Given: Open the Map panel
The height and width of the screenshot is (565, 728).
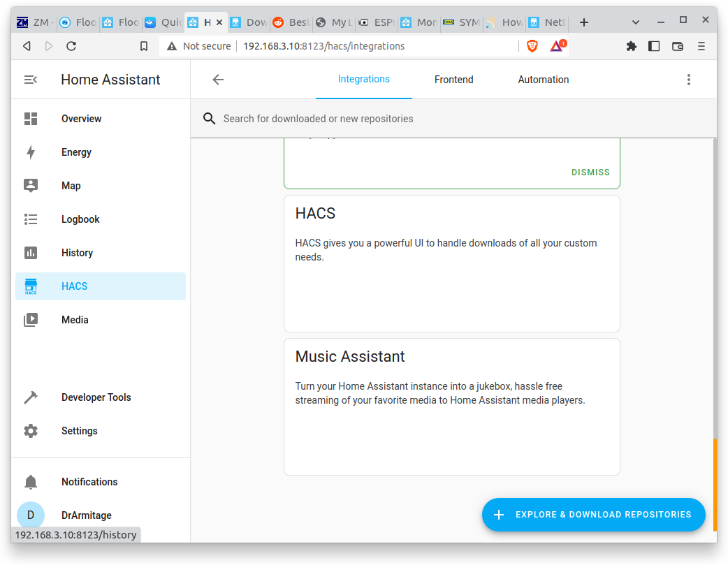Looking at the screenshot, I should [101, 186].
